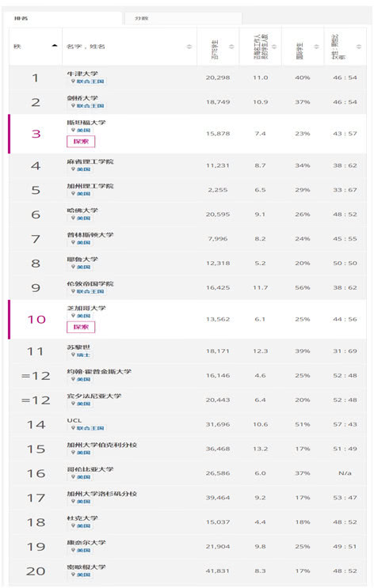Viewport: 374px width, 588px height.
Task: Open the 哈佛大学 link
Action: click(x=82, y=211)
